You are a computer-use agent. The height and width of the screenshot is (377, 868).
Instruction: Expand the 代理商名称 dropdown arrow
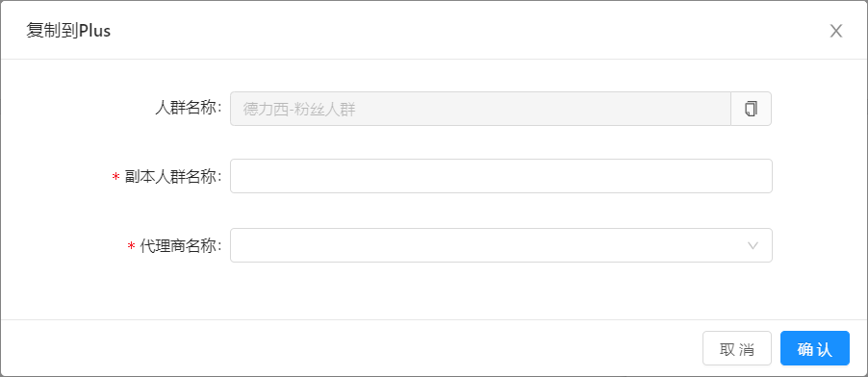tap(753, 245)
